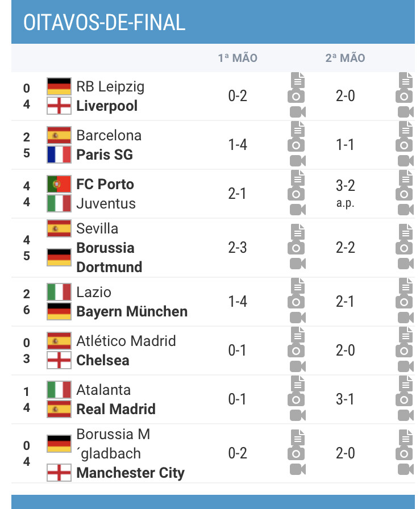Select the Bayern München team name
420x509 pixels.
click(132, 311)
